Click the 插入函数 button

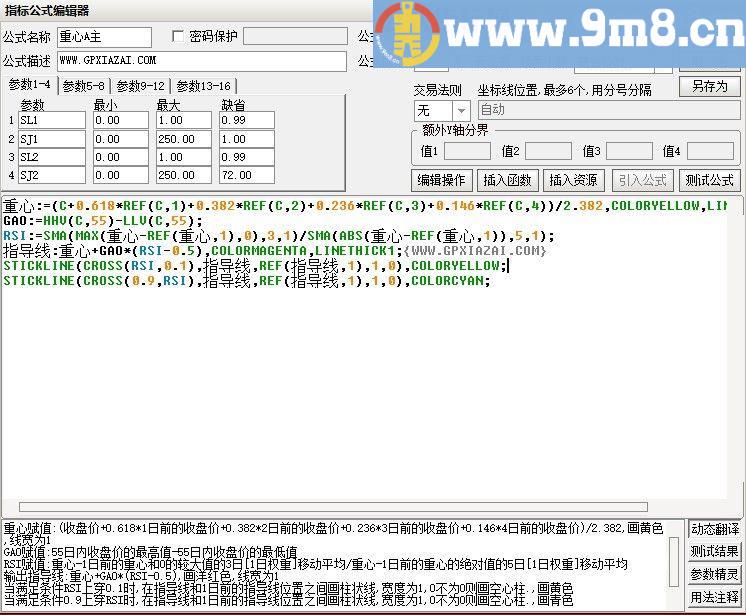click(507, 180)
